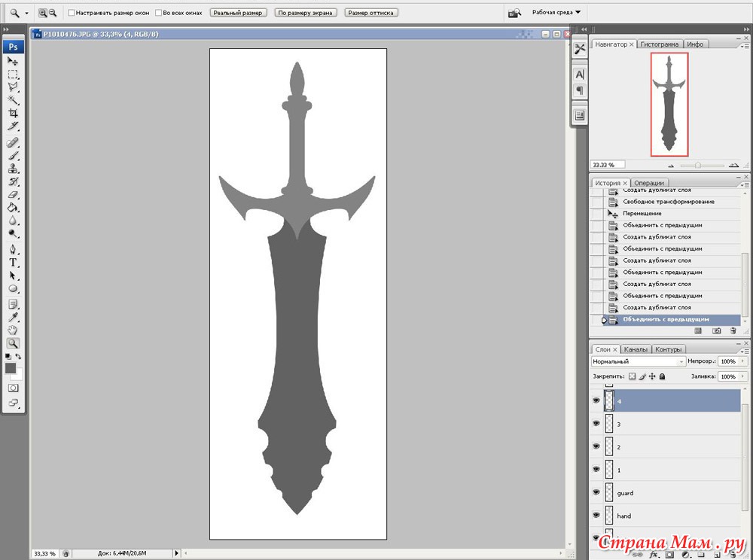The width and height of the screenshot is (753, 560).
Task: Select the History Brush tool
Action: coord(13,182)
